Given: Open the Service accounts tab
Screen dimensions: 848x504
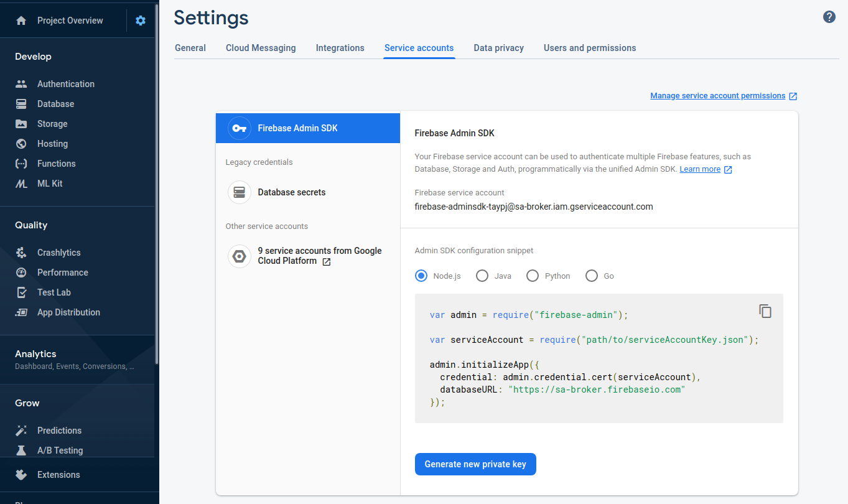Looking at the screenshot, I should (x=419, y=48).
